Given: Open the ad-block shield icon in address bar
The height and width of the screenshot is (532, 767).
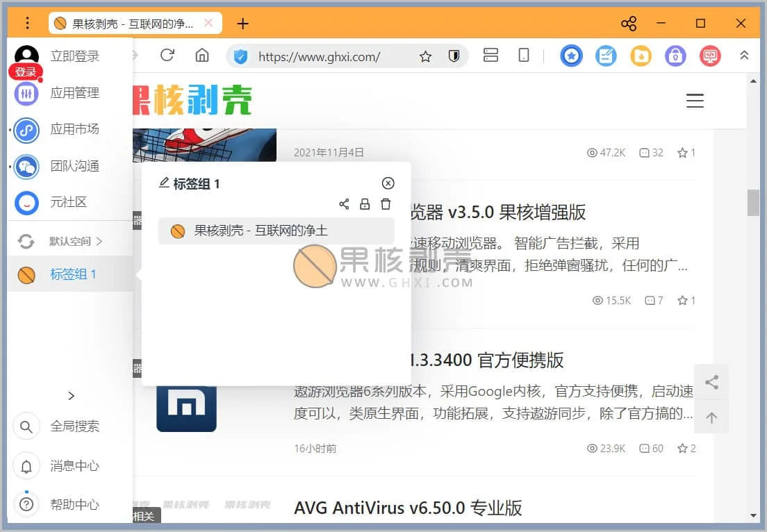Looking at the screenshot, I should tap(454, 56).
